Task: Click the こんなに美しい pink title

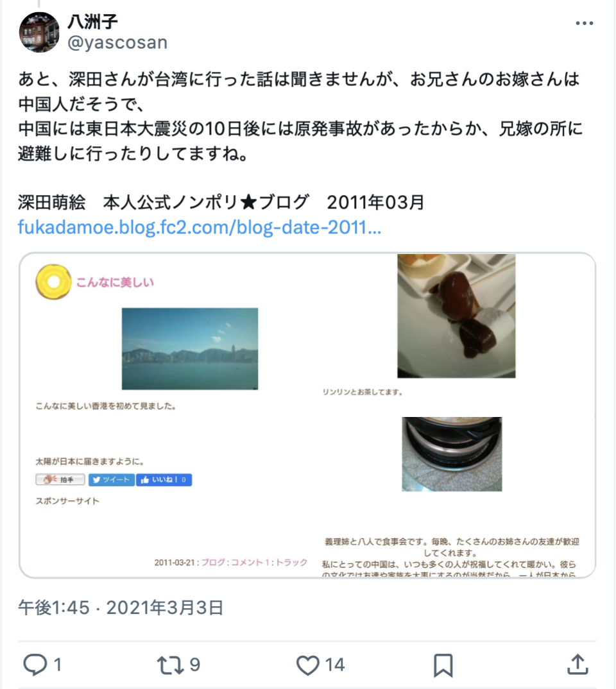Action: [x=115, y=282]
